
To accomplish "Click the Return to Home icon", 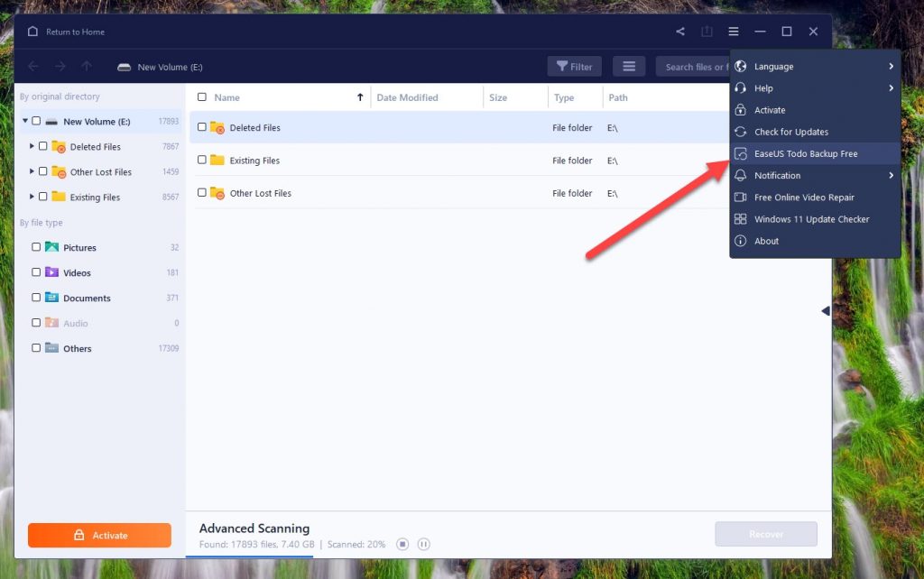I will 32,31.
